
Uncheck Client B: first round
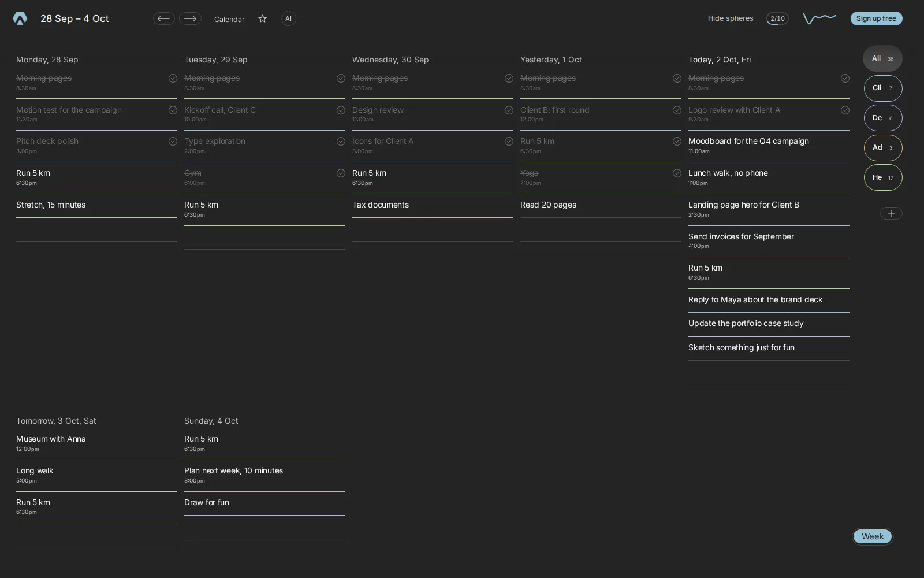click(677, 110)
